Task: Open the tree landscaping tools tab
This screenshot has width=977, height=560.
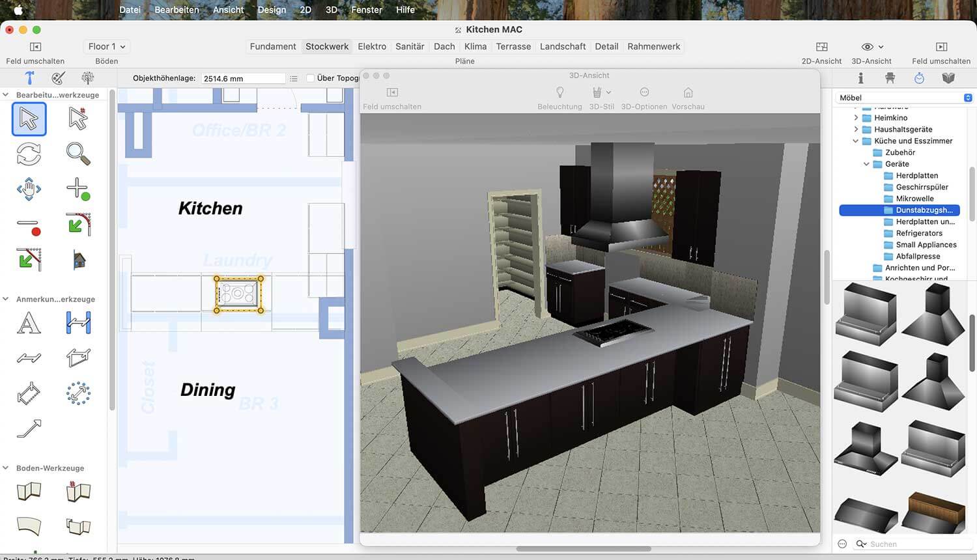Action: [87, 78]
